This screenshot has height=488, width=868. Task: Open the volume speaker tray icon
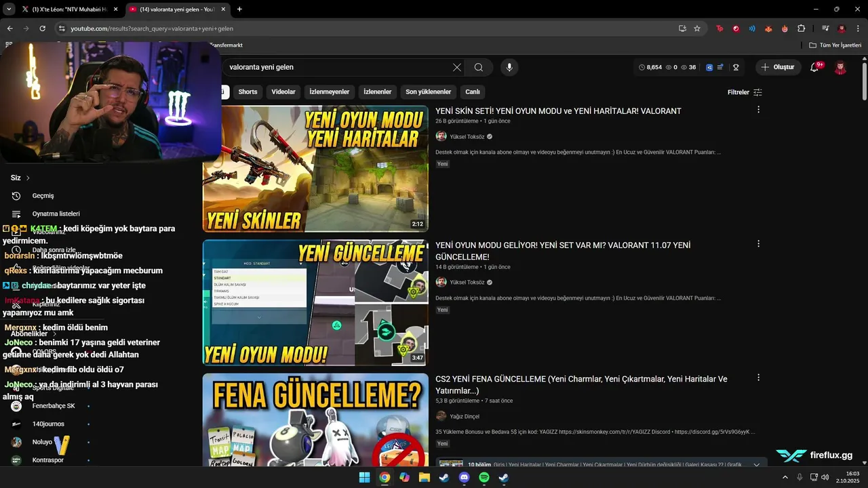[825, 477]
